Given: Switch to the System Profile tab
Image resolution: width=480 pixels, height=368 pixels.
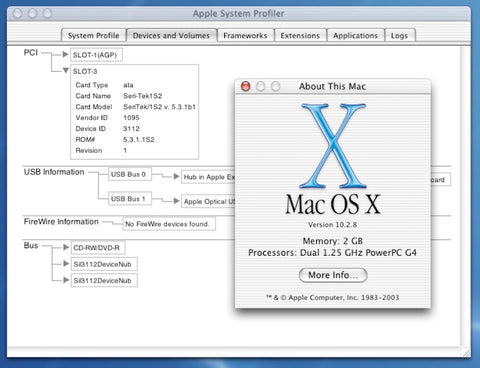Looking at the screenshot, I should (93, 36).
